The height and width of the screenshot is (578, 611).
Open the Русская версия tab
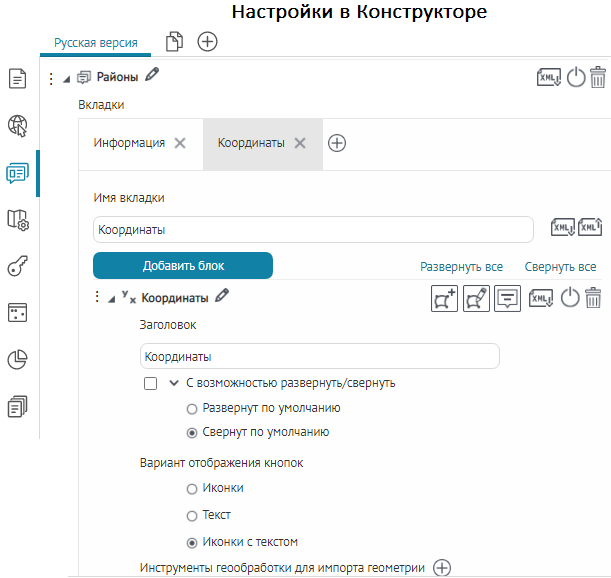[x=95, y=44]
